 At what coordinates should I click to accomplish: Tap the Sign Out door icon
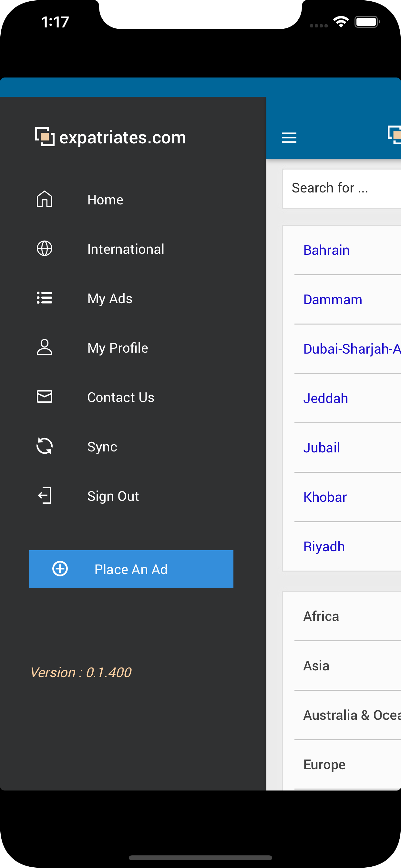click(x=45, y=495)
